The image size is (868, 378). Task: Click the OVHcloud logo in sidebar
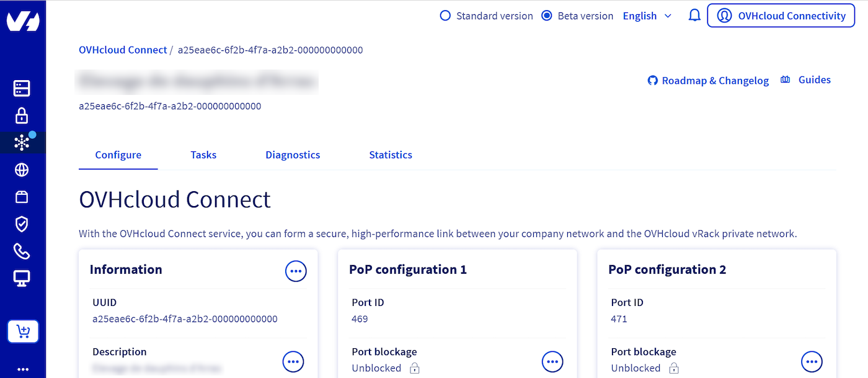23,22
